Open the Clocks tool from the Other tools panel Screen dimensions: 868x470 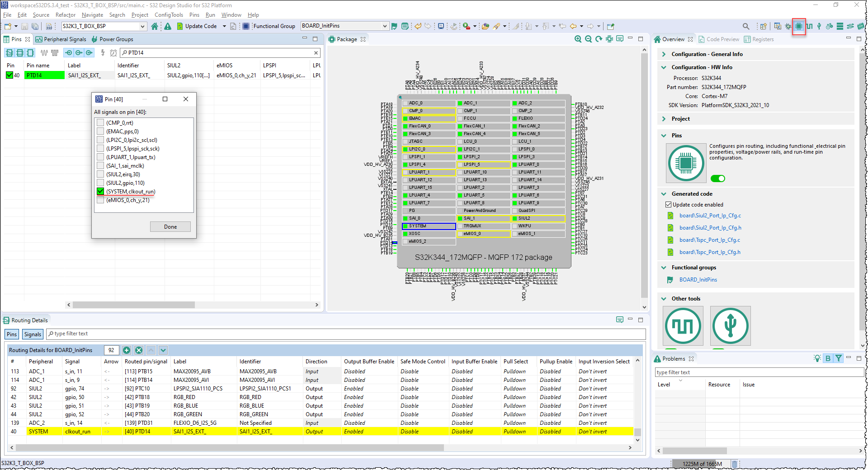coord(683,325)
